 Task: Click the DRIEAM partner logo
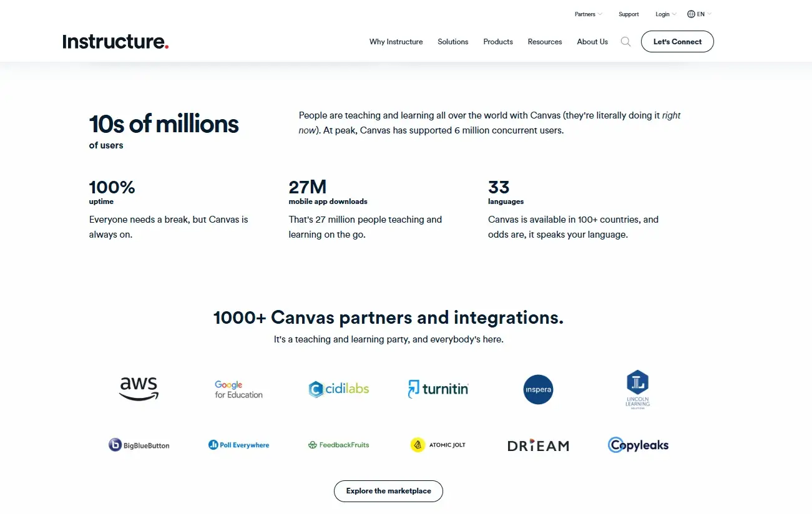538,445
